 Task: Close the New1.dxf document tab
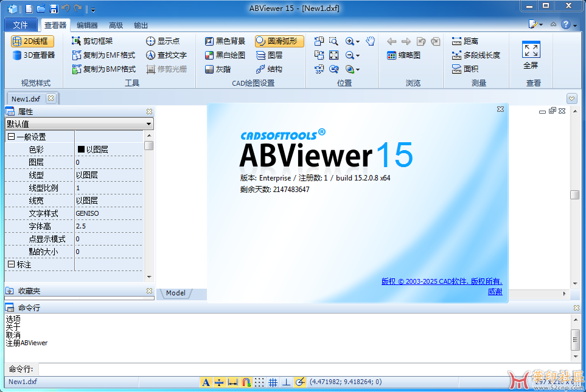pos(51,98)
